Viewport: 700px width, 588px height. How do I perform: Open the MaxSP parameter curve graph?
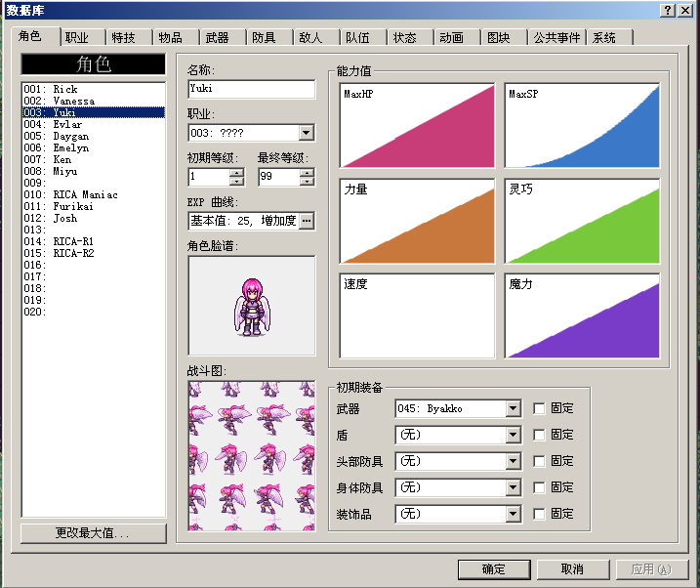click(x=582, y=125)
